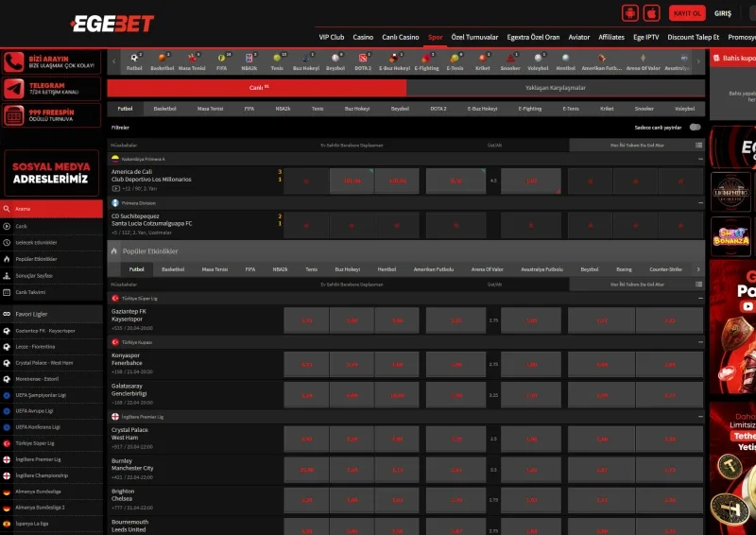This screenshot has height=535, width=756.
Task: Open the Android app download icon
Action: pos(629,13)
